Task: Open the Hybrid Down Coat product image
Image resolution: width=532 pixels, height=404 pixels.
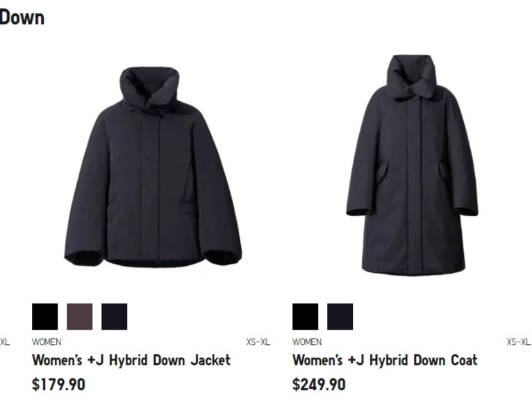Action: pos(412,165)
